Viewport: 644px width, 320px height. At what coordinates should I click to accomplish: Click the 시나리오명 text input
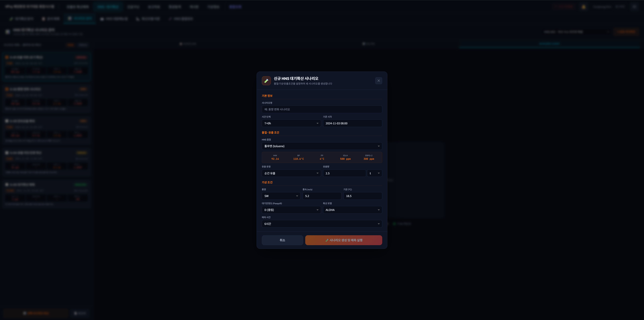coord(321,109)
